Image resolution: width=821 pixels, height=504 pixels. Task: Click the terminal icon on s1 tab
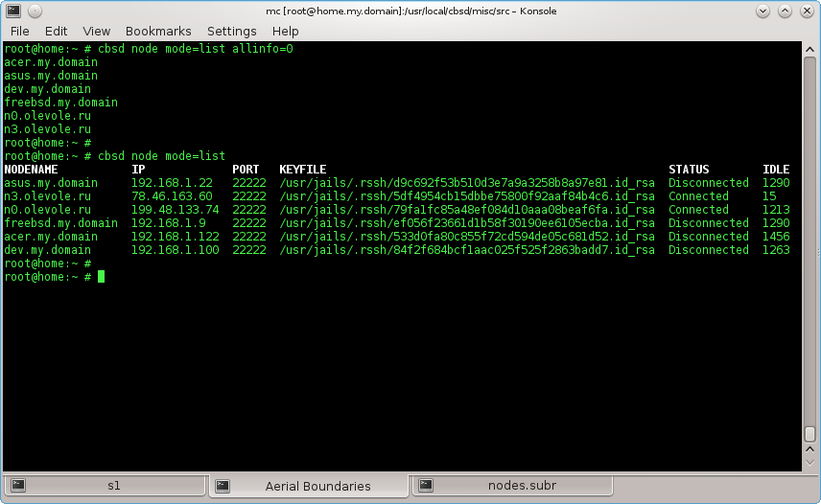[18, 486]
